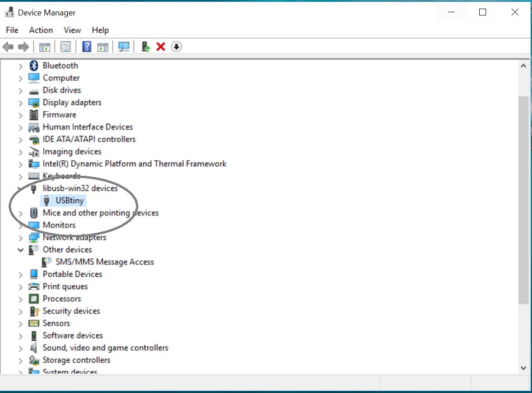Click the Disk drives icon

[x=34, y=91]
